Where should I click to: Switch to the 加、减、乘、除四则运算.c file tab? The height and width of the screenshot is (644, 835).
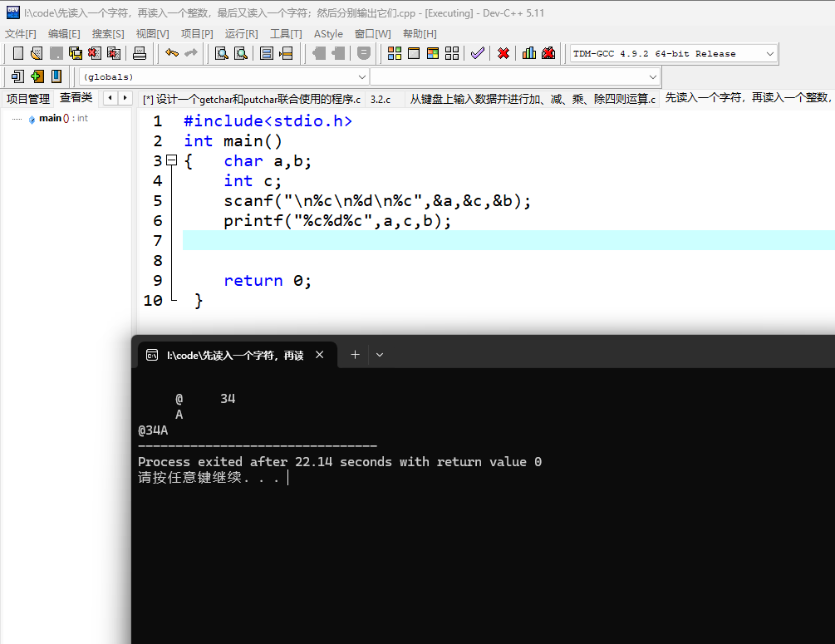[x=533, y=99]
